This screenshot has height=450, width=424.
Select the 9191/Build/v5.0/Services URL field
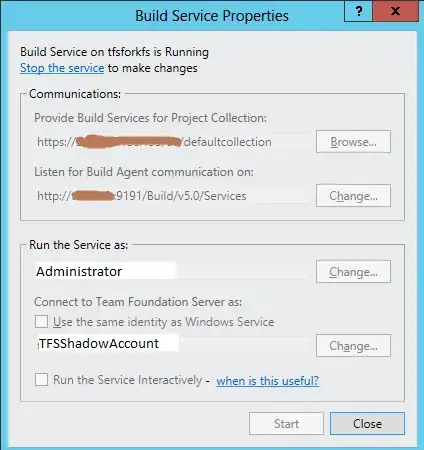point(172,196)
